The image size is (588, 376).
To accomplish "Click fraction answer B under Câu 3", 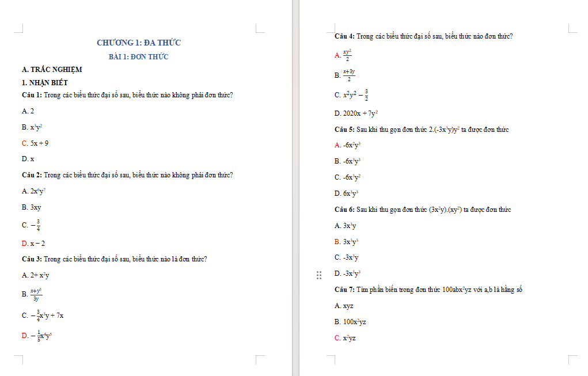I will coord(32,295).
